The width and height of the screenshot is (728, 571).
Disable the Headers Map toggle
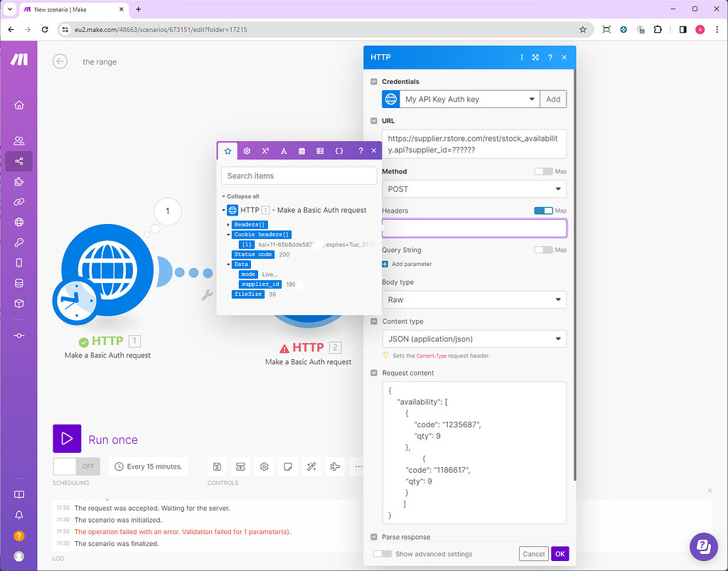coord(543,210)
